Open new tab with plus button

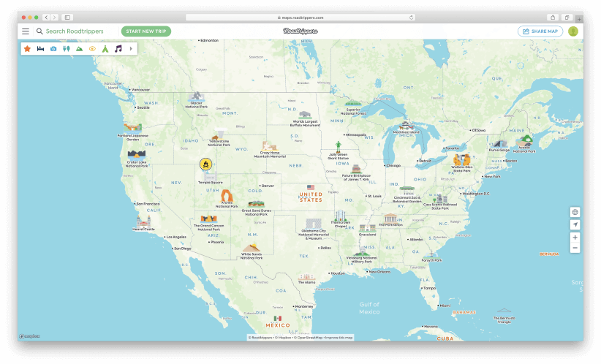(580, 18)
